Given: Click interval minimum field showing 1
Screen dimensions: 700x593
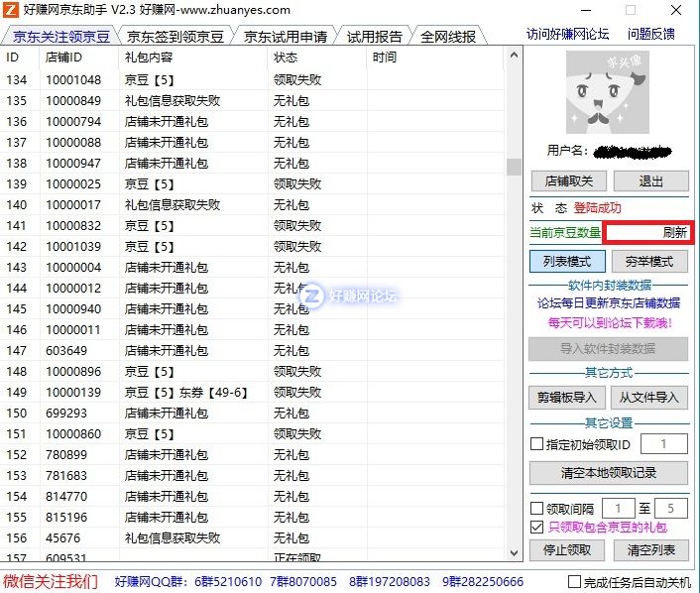Looking at the screenshot, I should [x=619, y=508].
